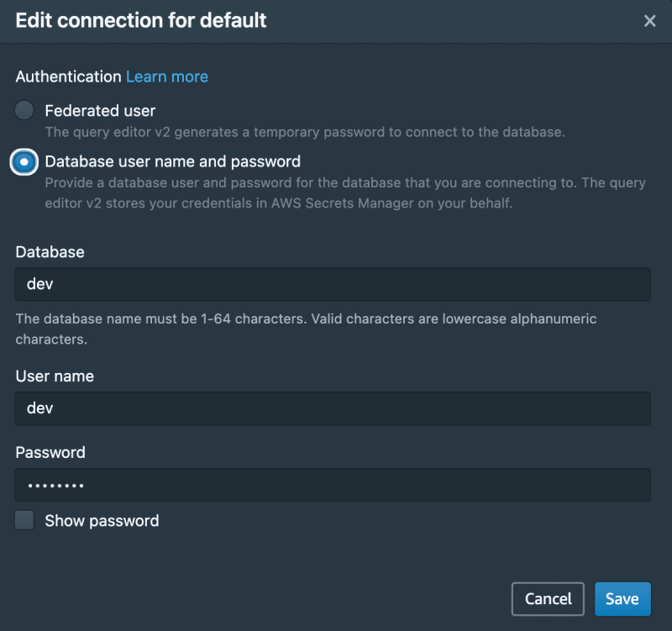Click the temporary password description text
Image resolution: width=672 pixels, height=631 pixels.
point(305,132)
